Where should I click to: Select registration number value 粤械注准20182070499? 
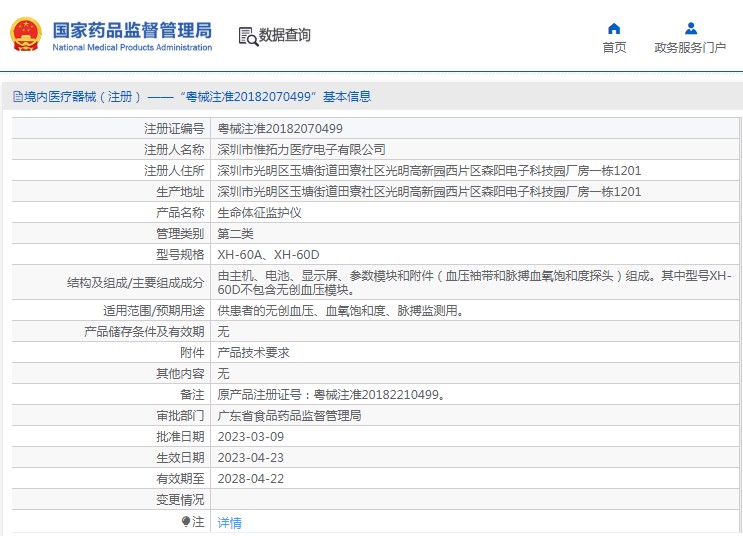[280, 128]
